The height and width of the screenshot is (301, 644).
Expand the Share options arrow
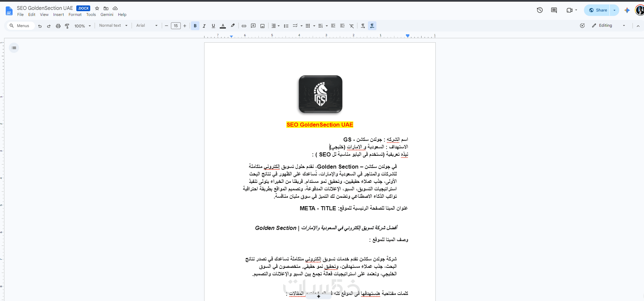click(x=614, y=10)
